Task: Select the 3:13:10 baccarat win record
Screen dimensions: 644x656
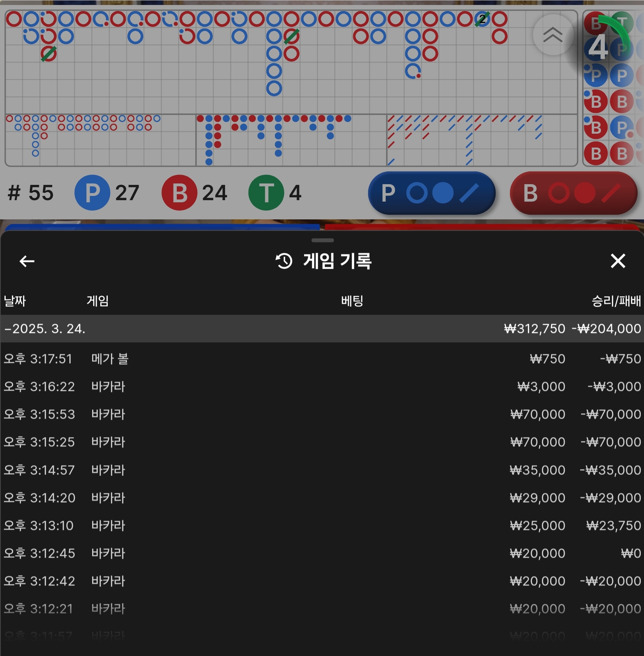Action: pyautogui.click(x=322, y=526)
